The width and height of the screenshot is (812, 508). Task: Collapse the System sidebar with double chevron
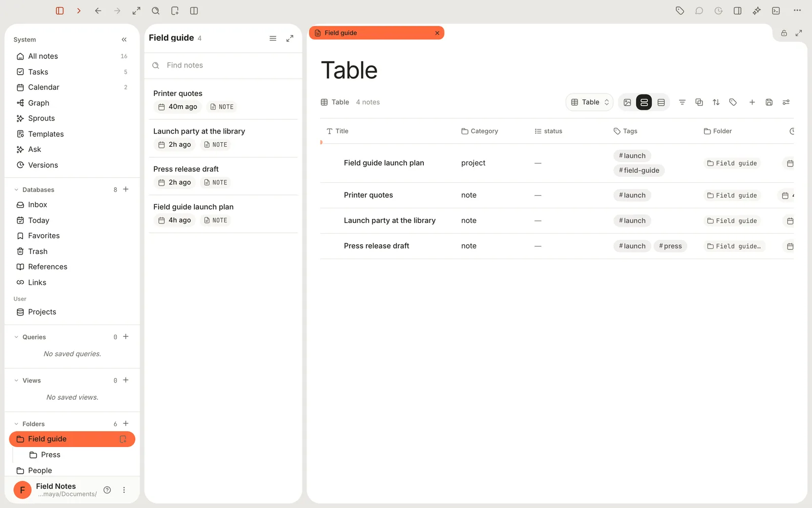pos(124,40)
